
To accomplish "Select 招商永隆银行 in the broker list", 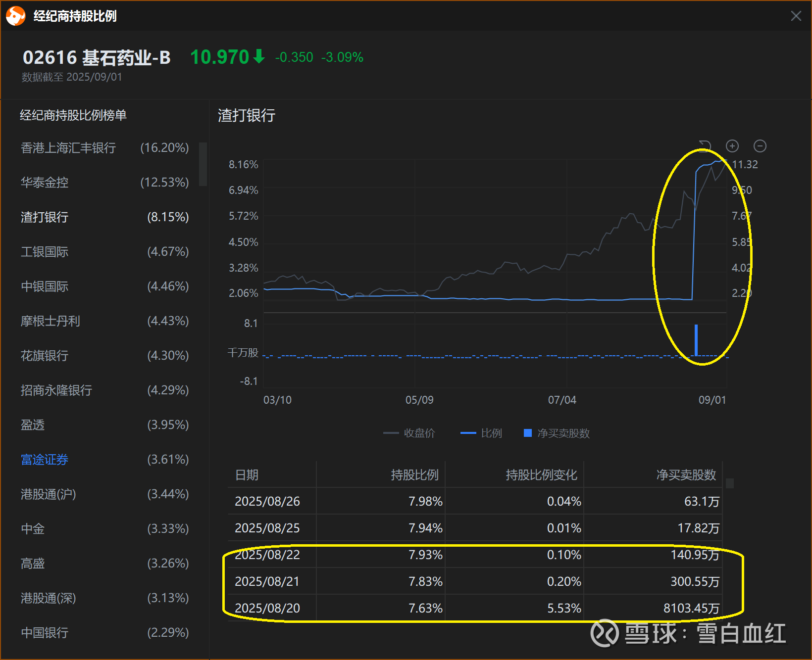I will click(104, 390).
